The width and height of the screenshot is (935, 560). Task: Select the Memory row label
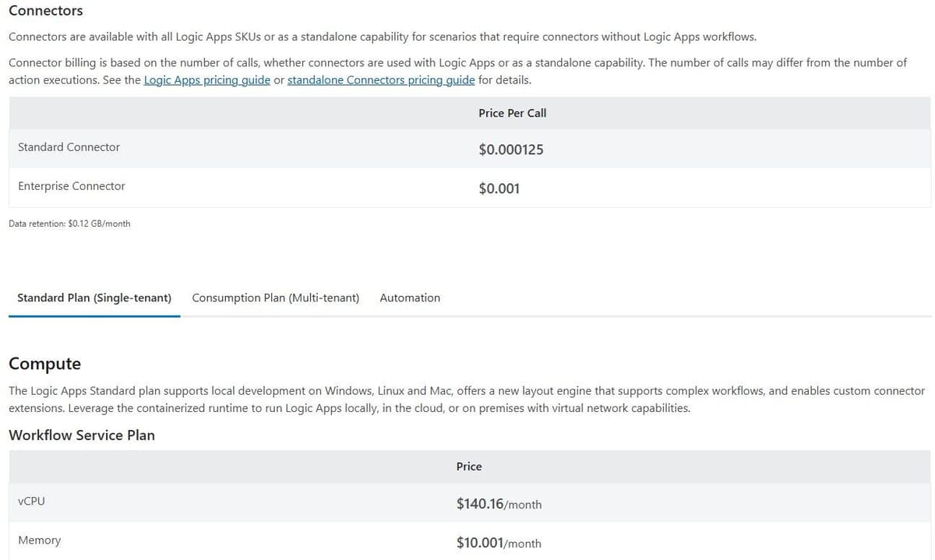(x=39, y=540)
